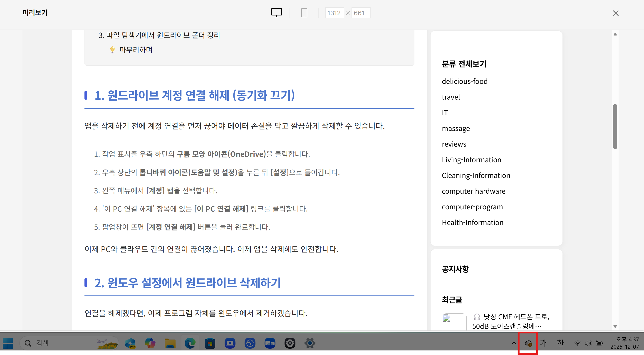
Task: Click the preview width field 1312
Action: pos(334,13)
